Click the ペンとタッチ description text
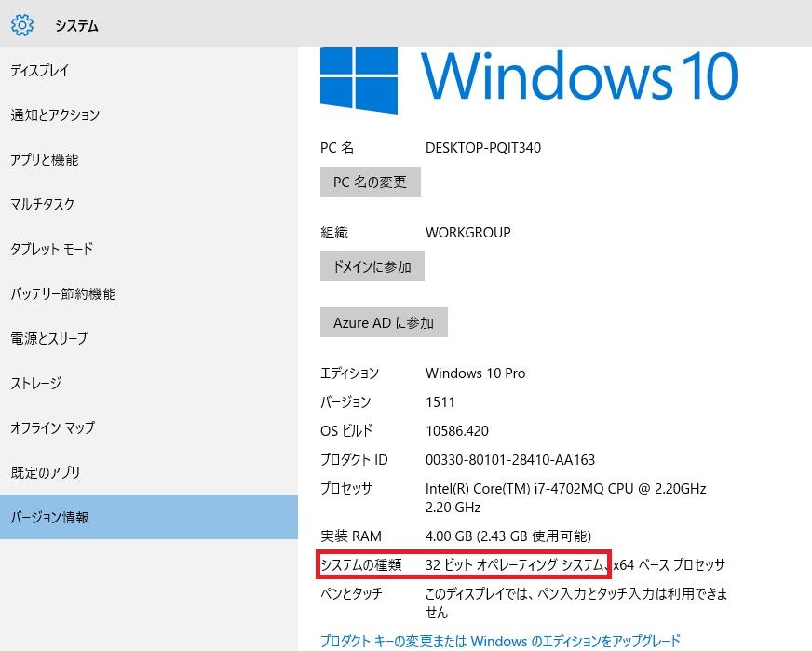Screen dimensions: 812x651 coord(576,603)
